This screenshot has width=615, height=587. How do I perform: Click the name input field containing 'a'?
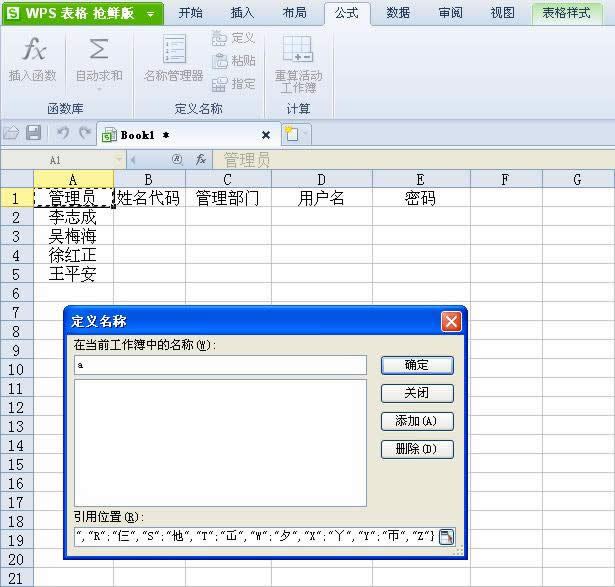coord(220,365)
